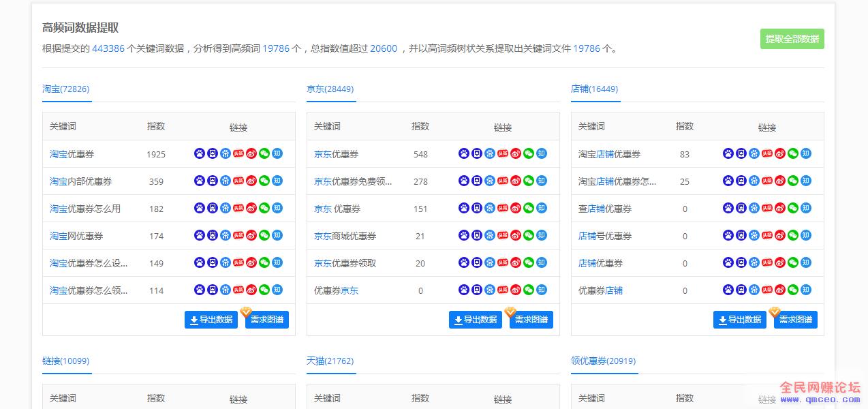Open mobile phone icon in 优惠券店铺 row
Image resolution: width=868 pixels, height=409 pixels.
741,290
